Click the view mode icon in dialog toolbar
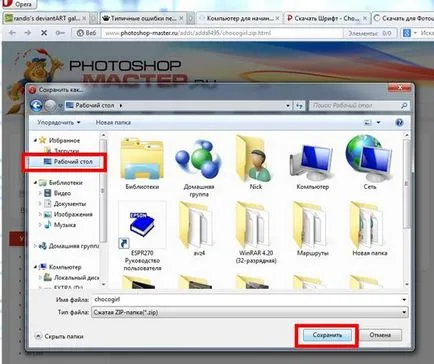The width and height of the screenshot is (434, 364). click(x=368, y=123)
